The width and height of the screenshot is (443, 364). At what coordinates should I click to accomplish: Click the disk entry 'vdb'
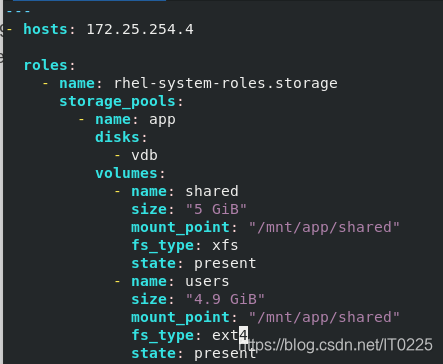[x=144, y=155]
